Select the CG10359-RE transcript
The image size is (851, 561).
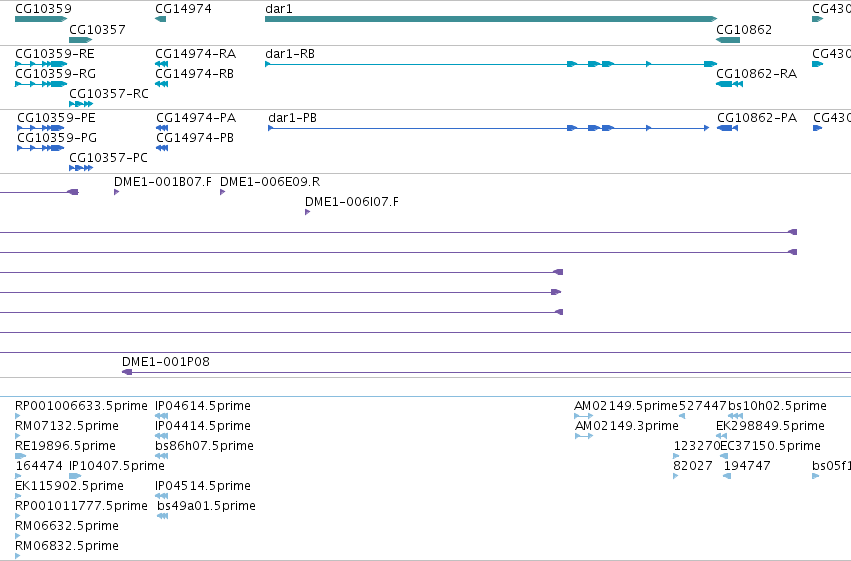click(x=41, y=64)
